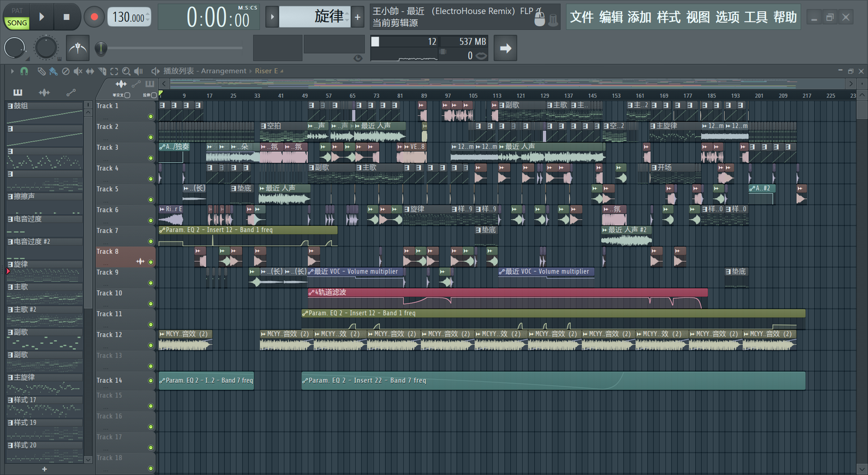Expand the Riser E clip source dropdown
Image resolution: width=868 pixels, height=475 pixels.
pos(282,71)
